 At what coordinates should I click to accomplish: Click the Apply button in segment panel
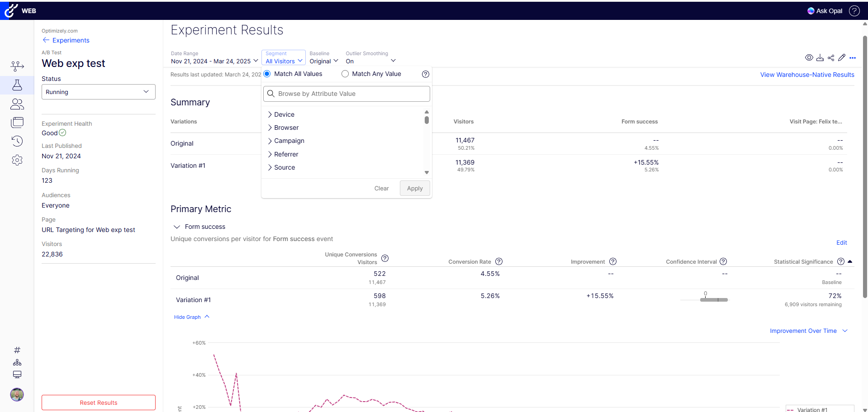click(414, 189)
